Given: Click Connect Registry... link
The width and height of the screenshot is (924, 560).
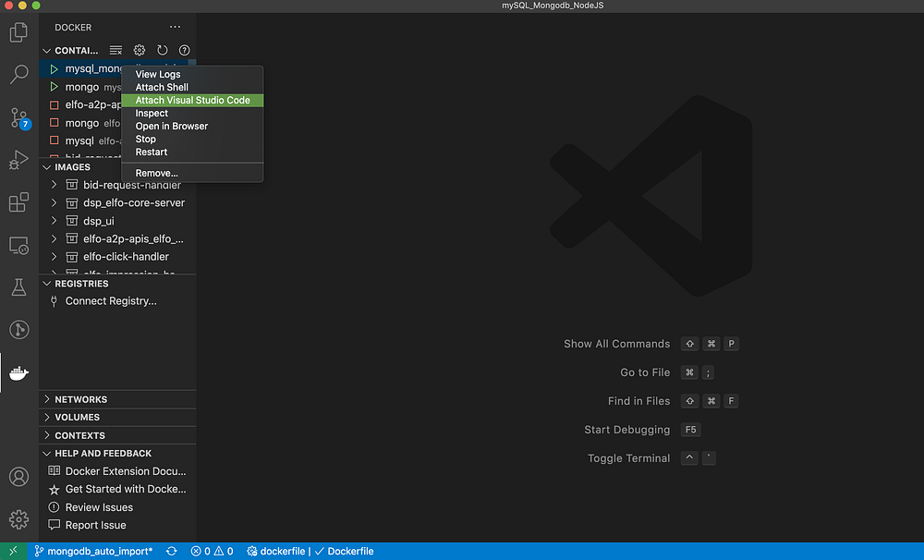Looking at the screenshot, I should tap(111, 301).
